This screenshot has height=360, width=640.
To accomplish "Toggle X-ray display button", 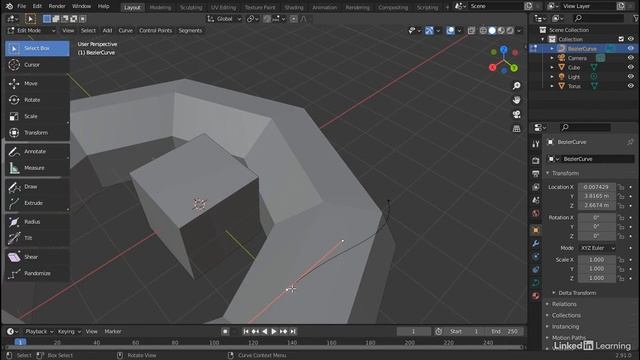I will (471, 31).
